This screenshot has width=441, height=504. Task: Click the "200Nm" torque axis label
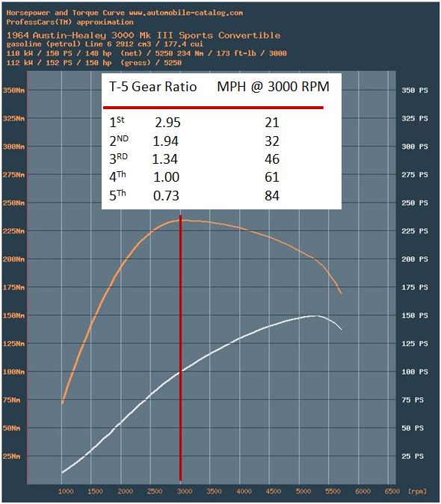(13, 259)
